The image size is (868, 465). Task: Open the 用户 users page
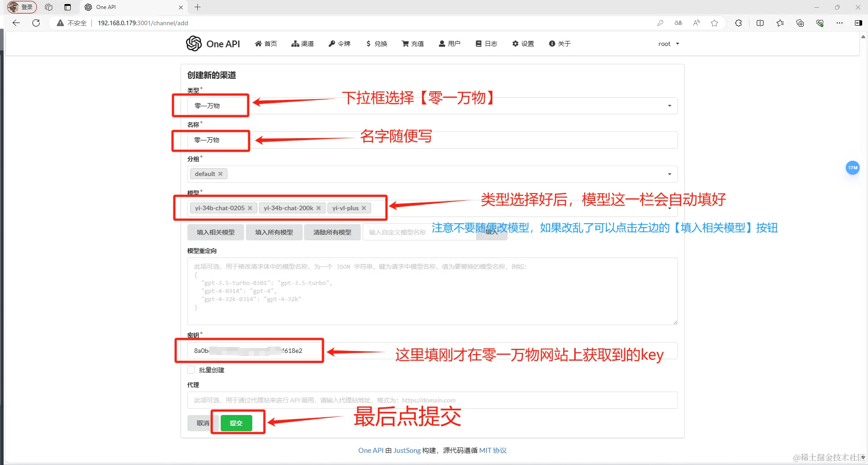(450, 44)
